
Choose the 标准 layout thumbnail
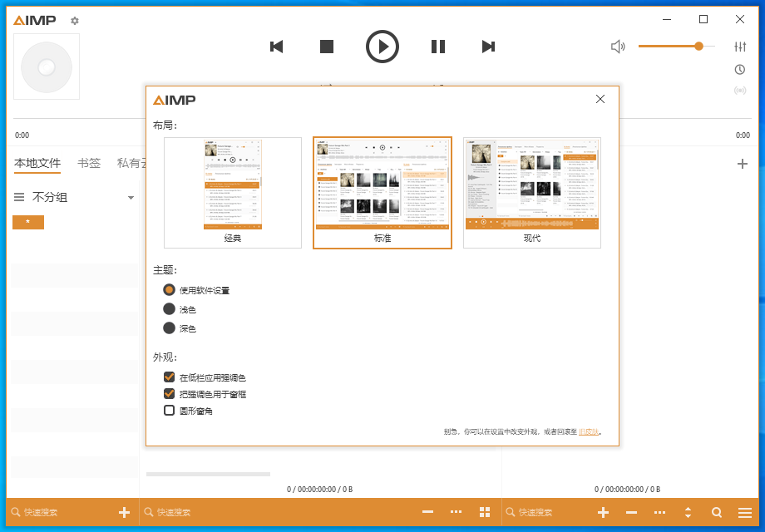(382, 193)
